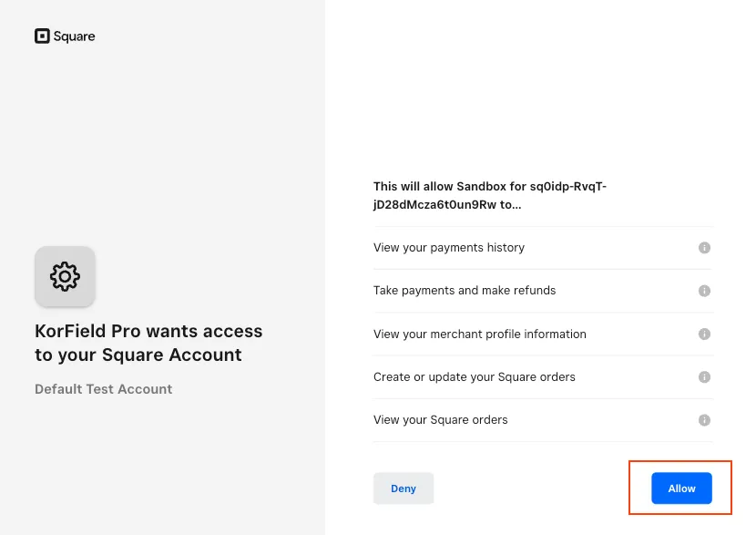
Task: Select the Square app mark inside the logo
Action: 42,36
